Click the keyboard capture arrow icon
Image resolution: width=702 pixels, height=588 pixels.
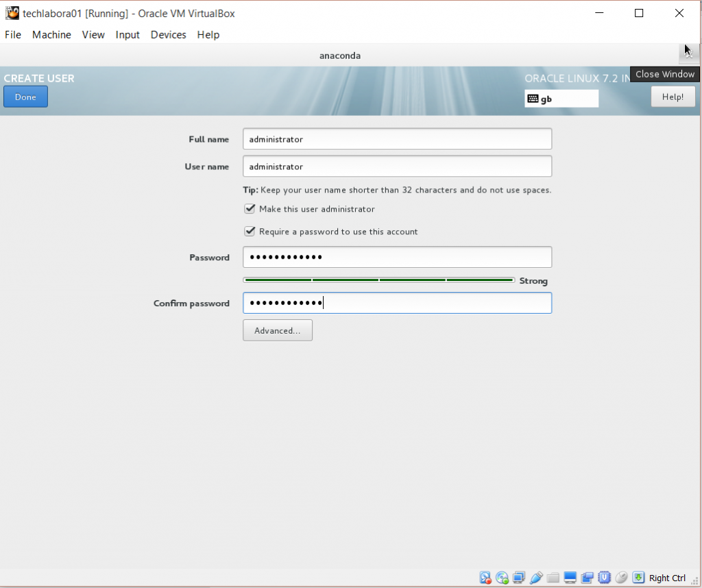[638, 578]
